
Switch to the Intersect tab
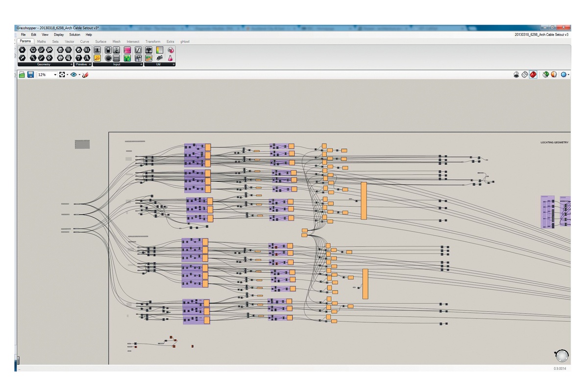click(x=133, y=42)
